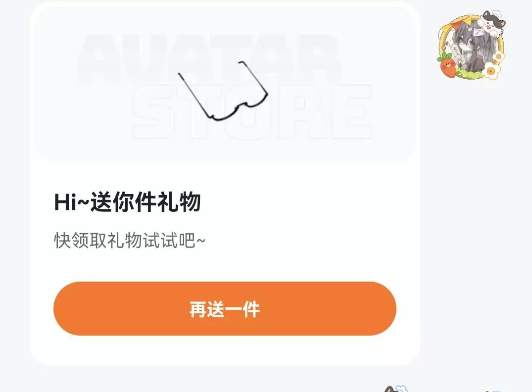Screen dimensions: 532x392
Task: Click the egg flower beside the avatar's right edge
Action: pyautogui.click(x=498, y=56)
